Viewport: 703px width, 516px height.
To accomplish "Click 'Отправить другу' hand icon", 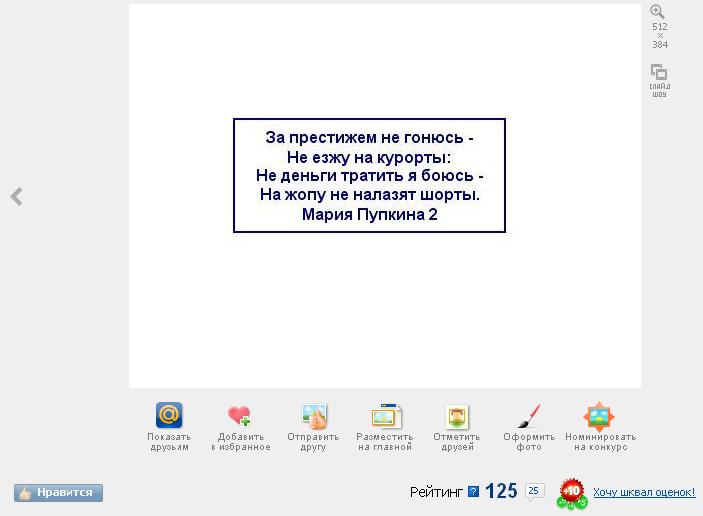I will click(x=313, y=416).
